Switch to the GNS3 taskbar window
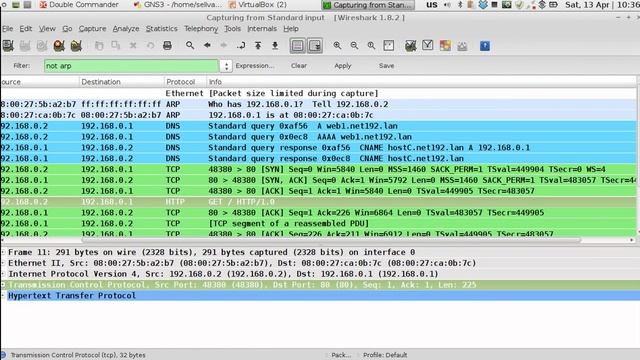 [x=177, y=5]
